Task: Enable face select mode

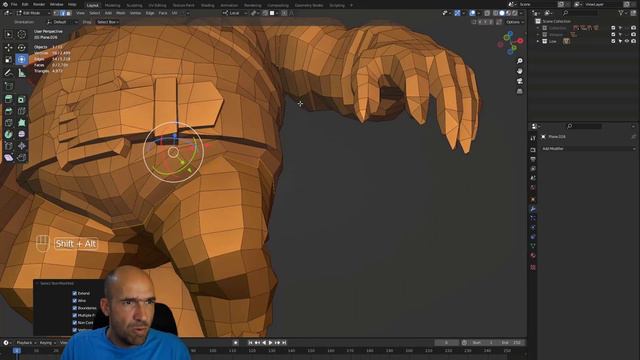Action: click(68, 13)
